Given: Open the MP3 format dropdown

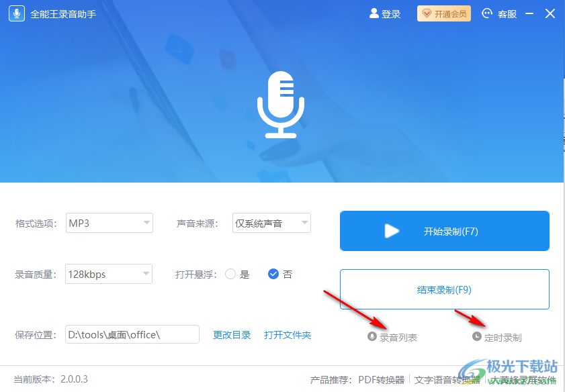Looking at the screenshot, I should pyautogui.click(x=109, y=223).
